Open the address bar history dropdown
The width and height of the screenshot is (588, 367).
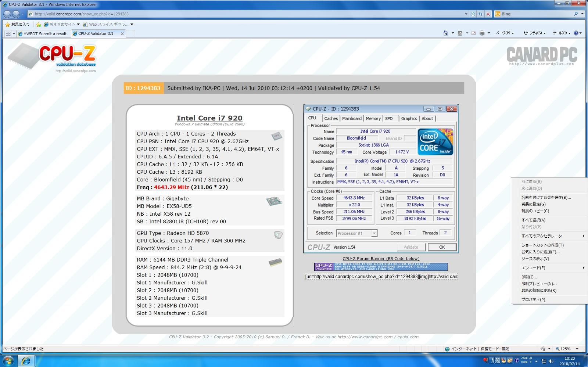(x=466, y=14)
